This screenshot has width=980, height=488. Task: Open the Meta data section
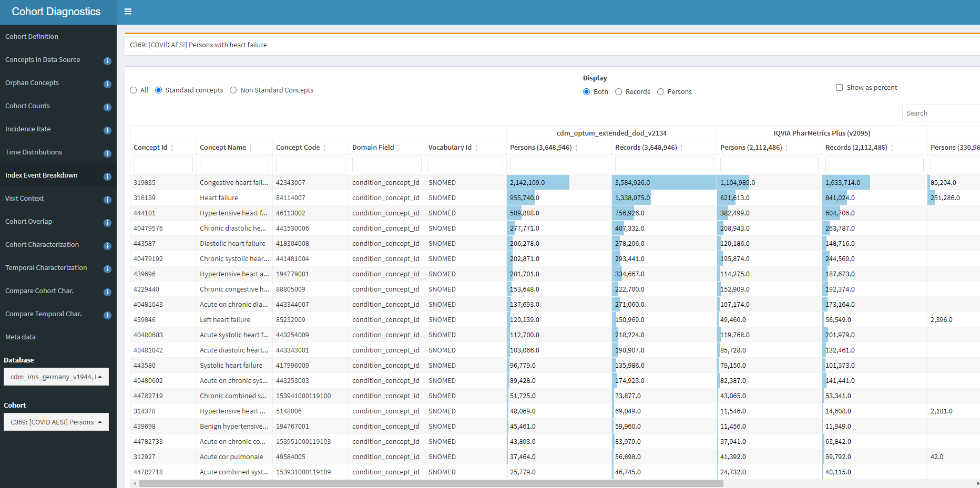[21, 337]
